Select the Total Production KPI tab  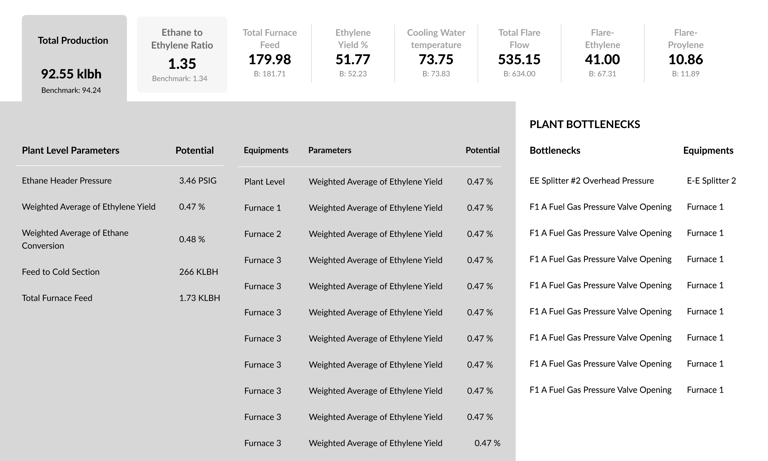click(74, 58)
